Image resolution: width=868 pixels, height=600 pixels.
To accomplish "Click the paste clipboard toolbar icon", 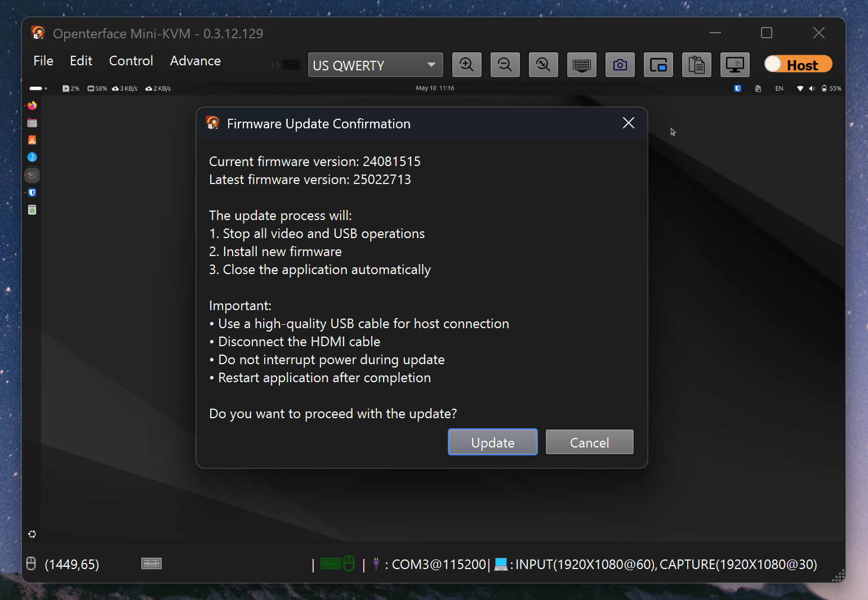I will pyautogui.click(x=696, y=65).
